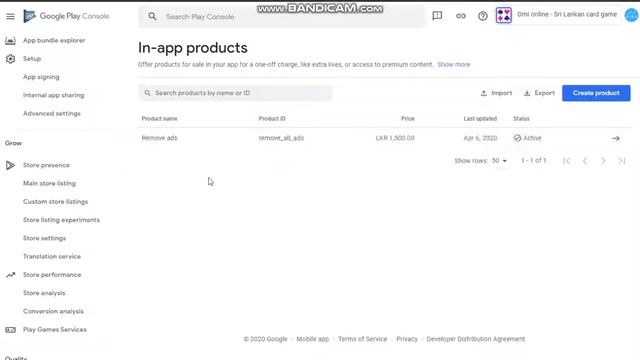This screenshot has width=640, height=360.
Task: Click the Product name column header
Action: coord(159,119)
